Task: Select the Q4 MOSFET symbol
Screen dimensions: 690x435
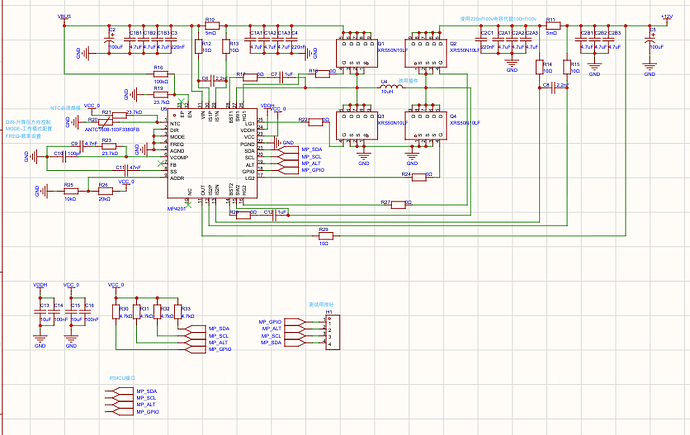Action: tap(426, 126)
